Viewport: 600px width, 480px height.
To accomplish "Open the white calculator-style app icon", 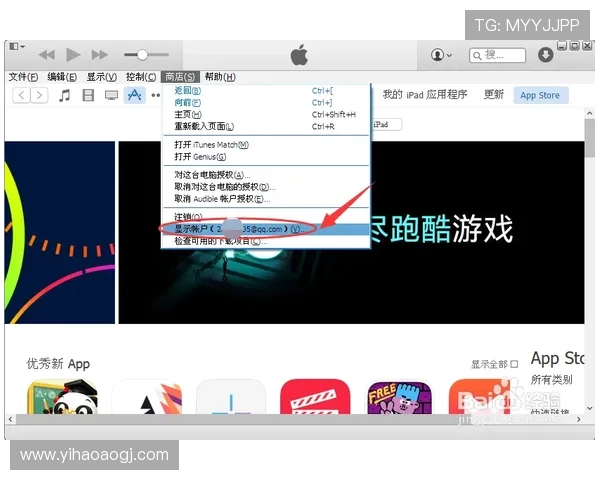I will pos(231,397).
